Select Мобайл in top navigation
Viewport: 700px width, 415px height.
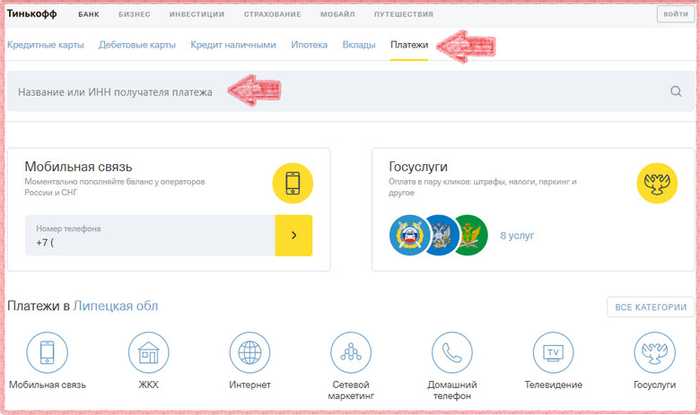pyautogui.click(x=338, y=14)
